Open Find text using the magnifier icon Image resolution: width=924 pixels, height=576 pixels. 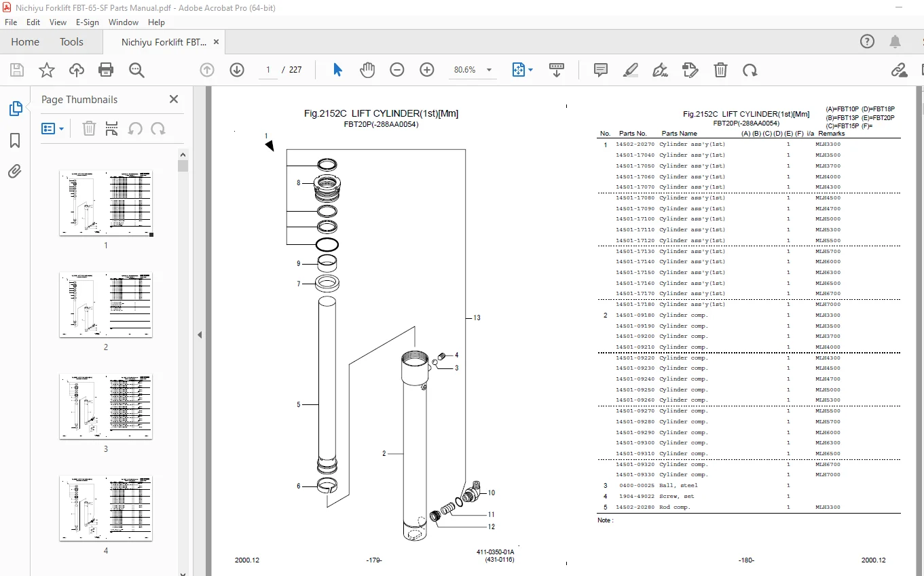[x=136, y=70]
